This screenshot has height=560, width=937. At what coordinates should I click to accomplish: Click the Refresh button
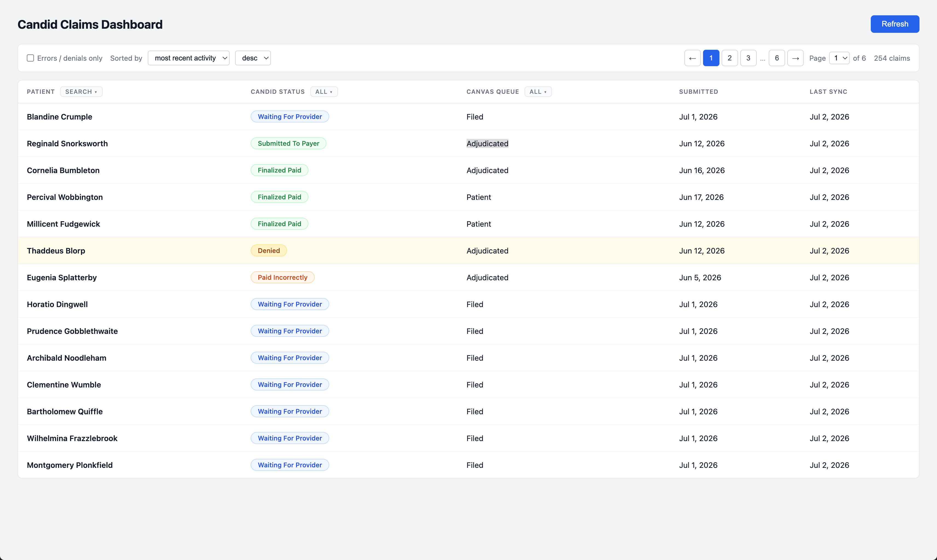895,24
